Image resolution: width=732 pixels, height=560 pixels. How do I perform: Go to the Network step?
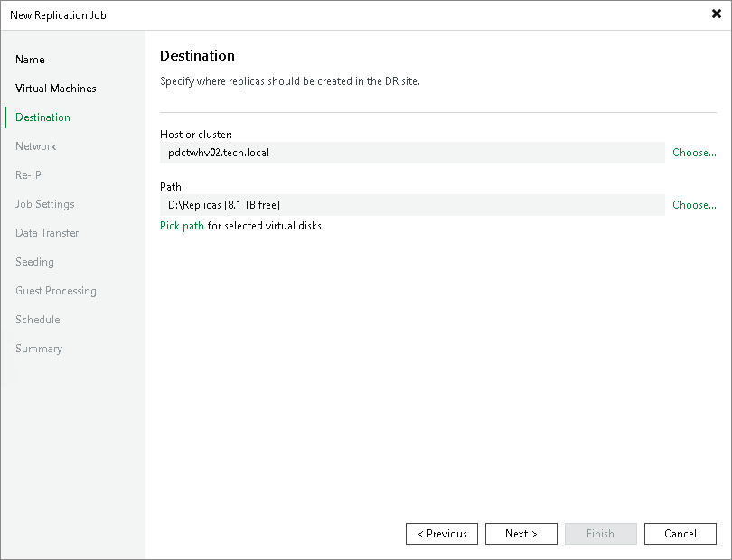tap(36, 145)
